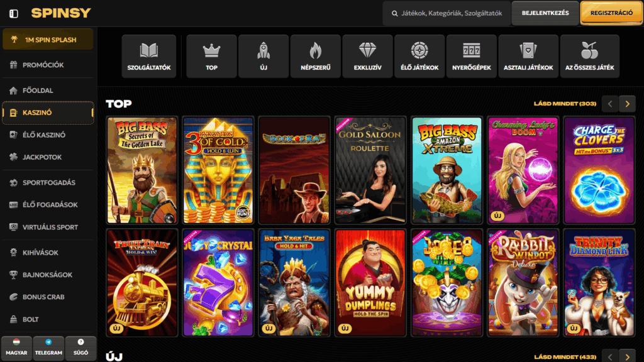Viewport: 644px width, 362px height.
Task: Click the Bejelentkezés login button
Action: pyautogui.click(x=545, y=13)
